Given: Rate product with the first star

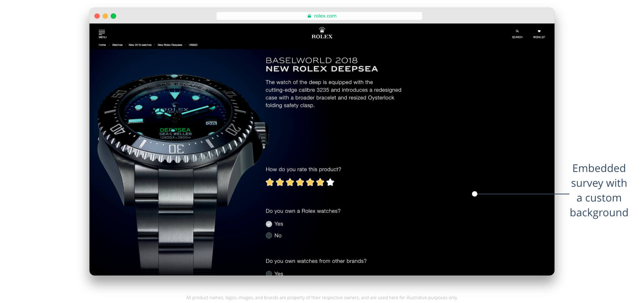Looking at the screenshot, I should tap(270, 183).
